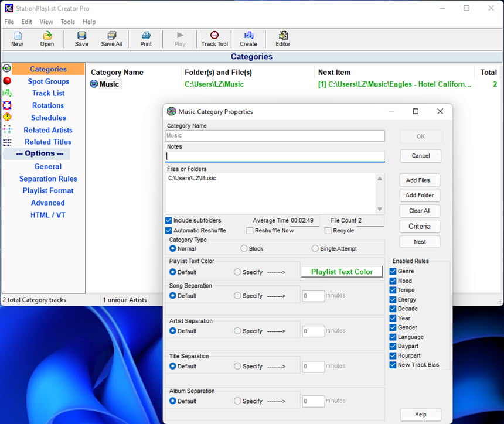This screenshot has height=424, width=504.
Task: Select Specify for Playlist Text Color
Action: pos(237,272)
